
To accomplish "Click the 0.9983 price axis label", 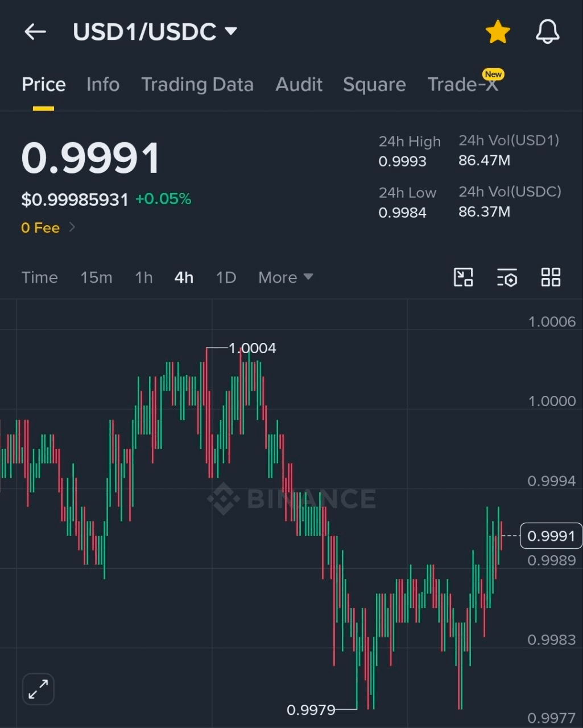I will [x=552, y=640].
